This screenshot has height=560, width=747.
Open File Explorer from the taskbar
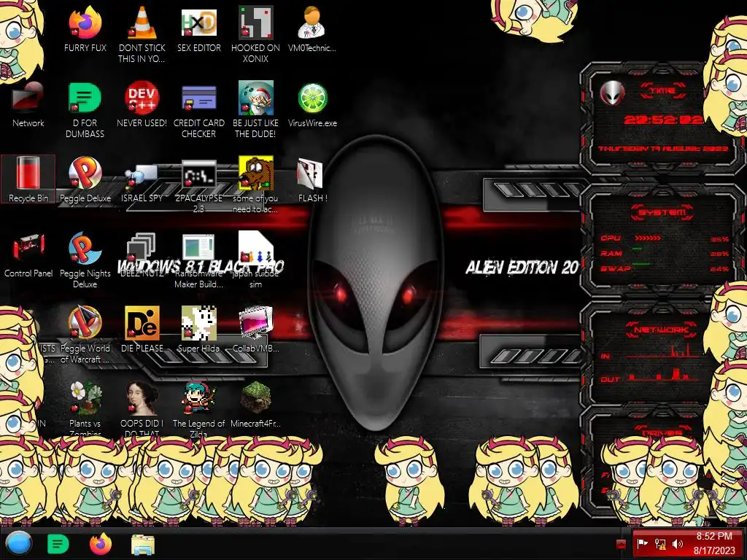[x=143, y=545]
